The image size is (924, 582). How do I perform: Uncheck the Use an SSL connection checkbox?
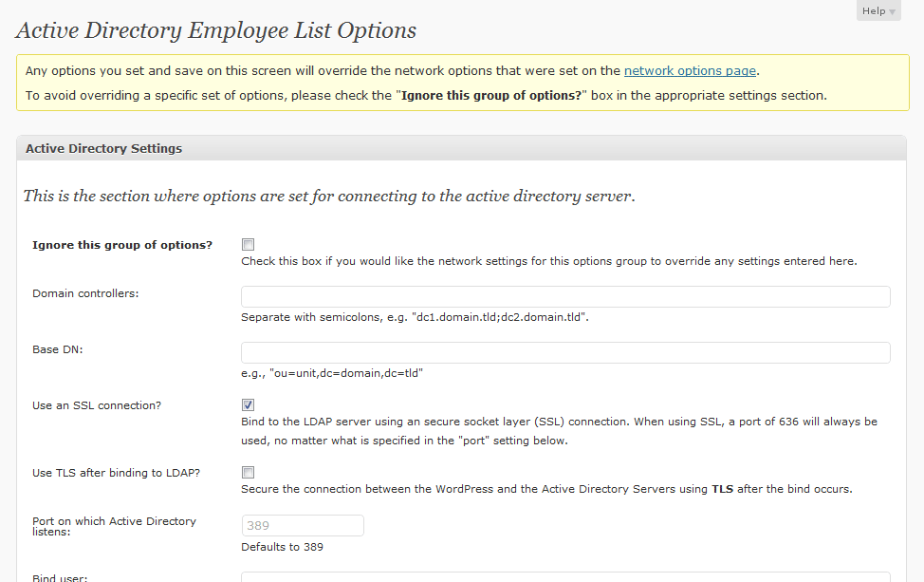tap(248, 405)
